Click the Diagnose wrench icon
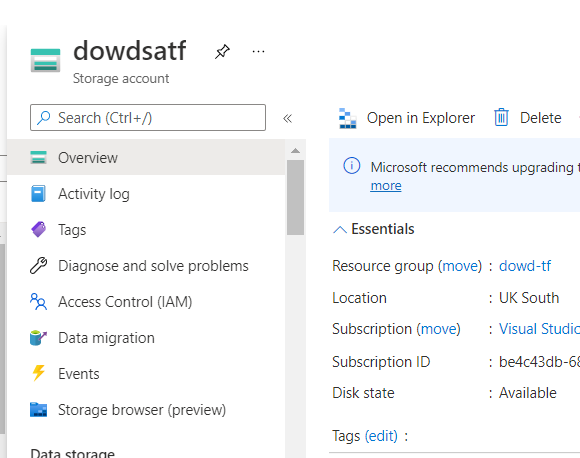 pos(38,265)
